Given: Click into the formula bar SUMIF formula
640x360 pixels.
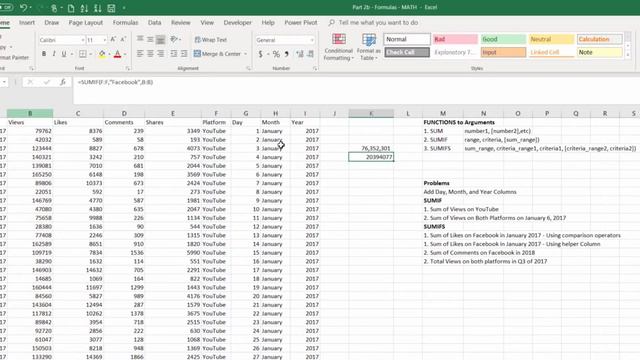Looking at the screenshot, I should tap(116, 82).
